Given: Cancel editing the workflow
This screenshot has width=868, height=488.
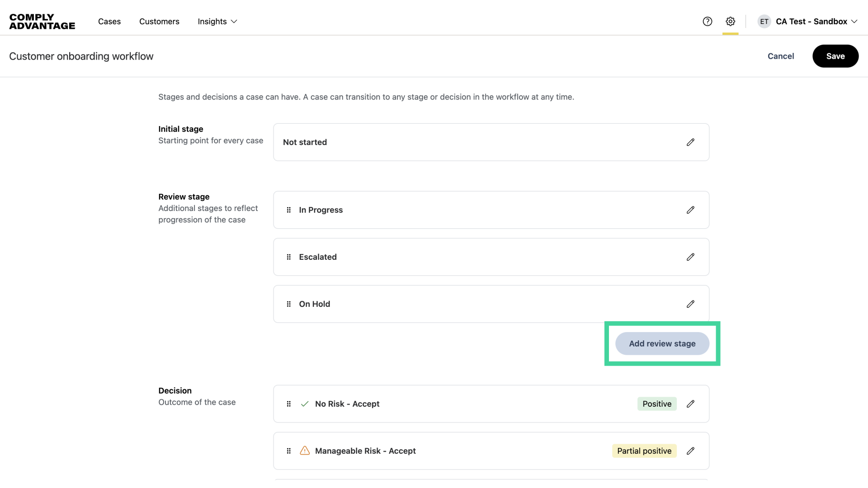Looking at the screenshot, I should coord(781,56).
